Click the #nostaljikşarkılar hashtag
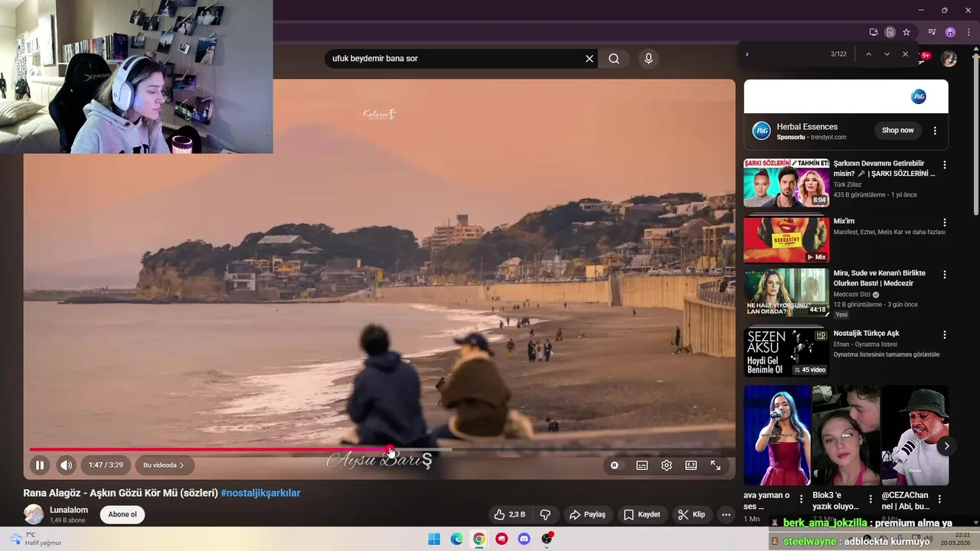 [260, 493]
